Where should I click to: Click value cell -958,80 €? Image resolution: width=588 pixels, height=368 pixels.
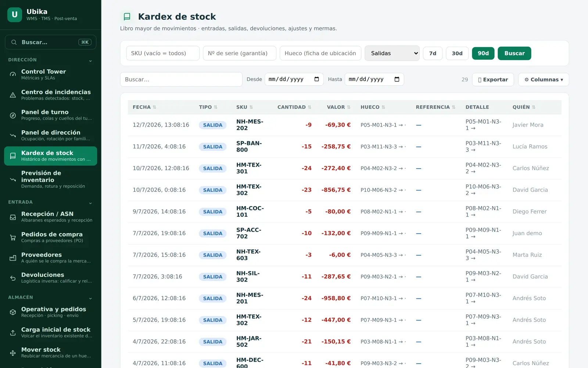336,298
